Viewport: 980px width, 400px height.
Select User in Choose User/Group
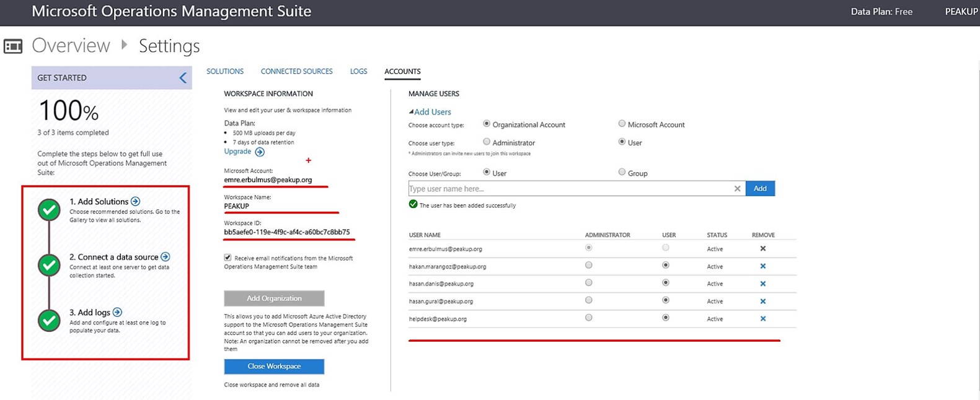point(487,172)
